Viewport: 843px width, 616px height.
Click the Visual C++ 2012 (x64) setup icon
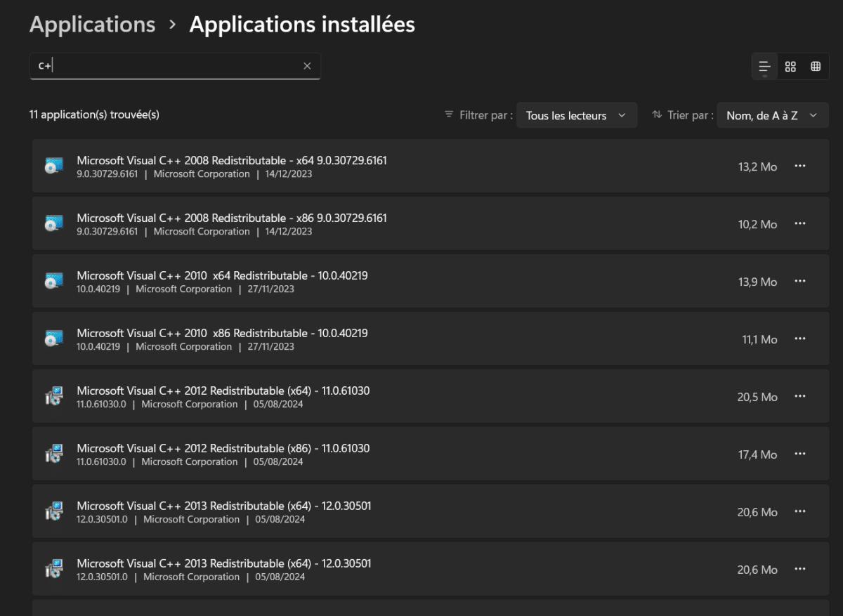(54, 397)
